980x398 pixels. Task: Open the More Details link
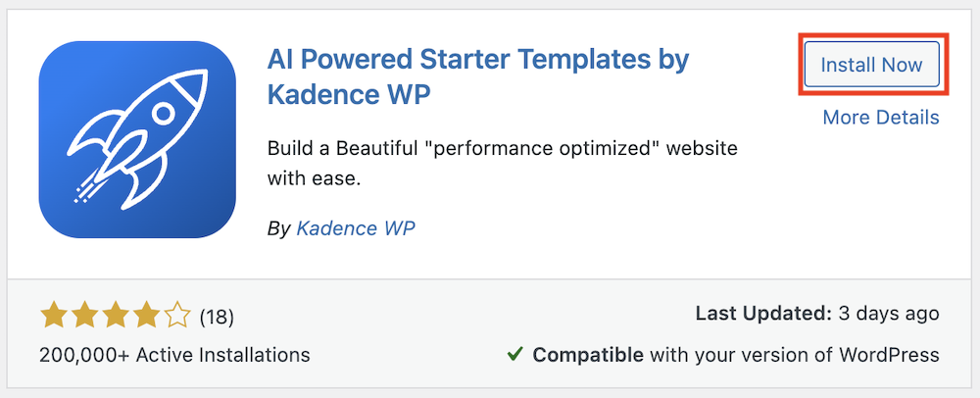coord(880,118)
